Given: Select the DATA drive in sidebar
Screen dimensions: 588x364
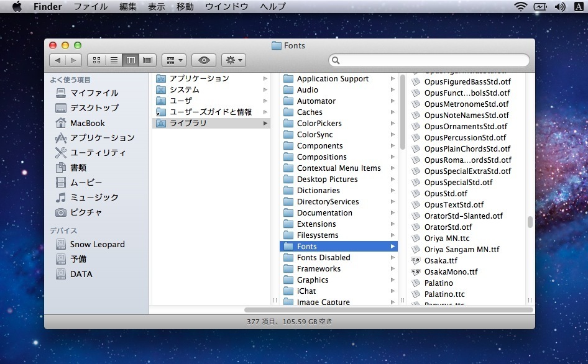Looking at the screenshot, I should point(81,275).
